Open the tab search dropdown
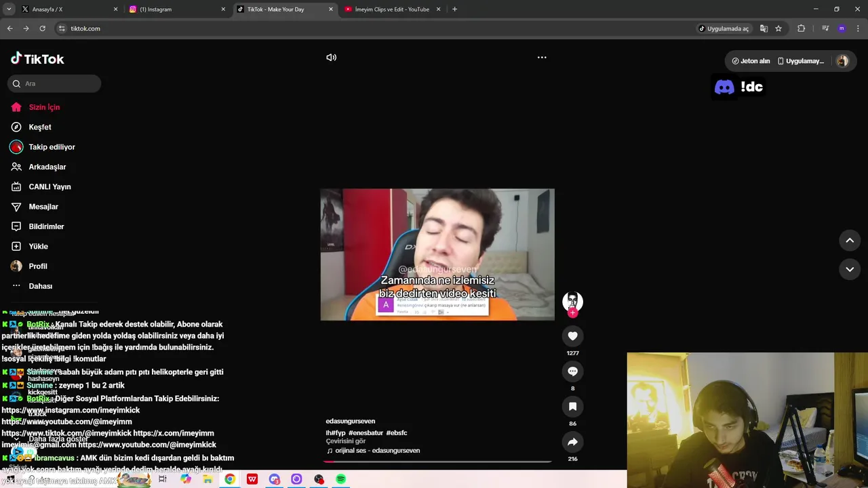868x488 pixels. [9, 9]
